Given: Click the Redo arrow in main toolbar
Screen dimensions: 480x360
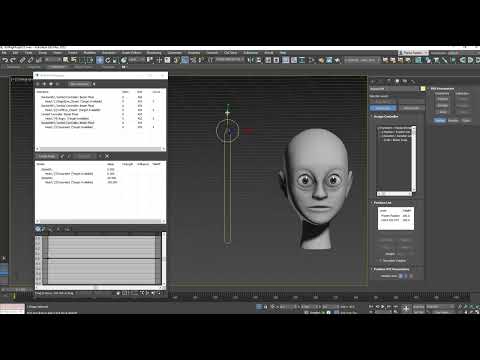Looking at the screenshot, I should pyautogui.click(x=13, y=60).
